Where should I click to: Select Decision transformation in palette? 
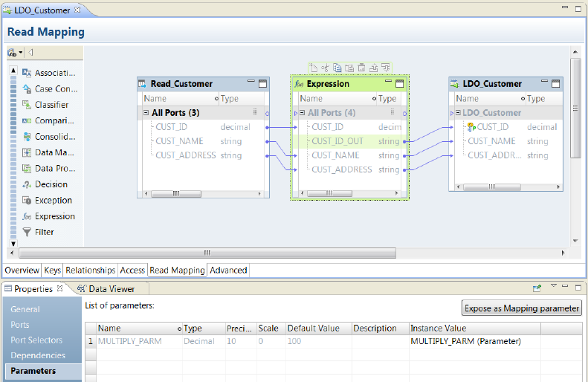point(45,184)
